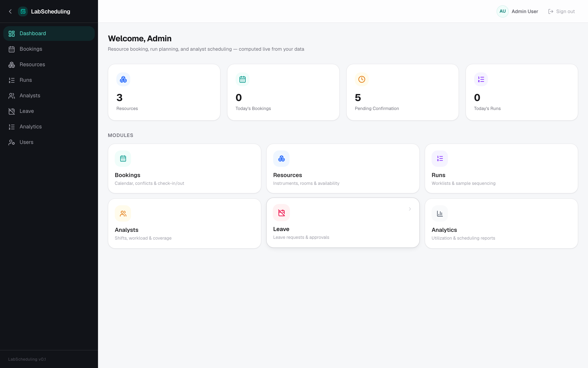Click the Today's Bookings stat label

[253, 109]
